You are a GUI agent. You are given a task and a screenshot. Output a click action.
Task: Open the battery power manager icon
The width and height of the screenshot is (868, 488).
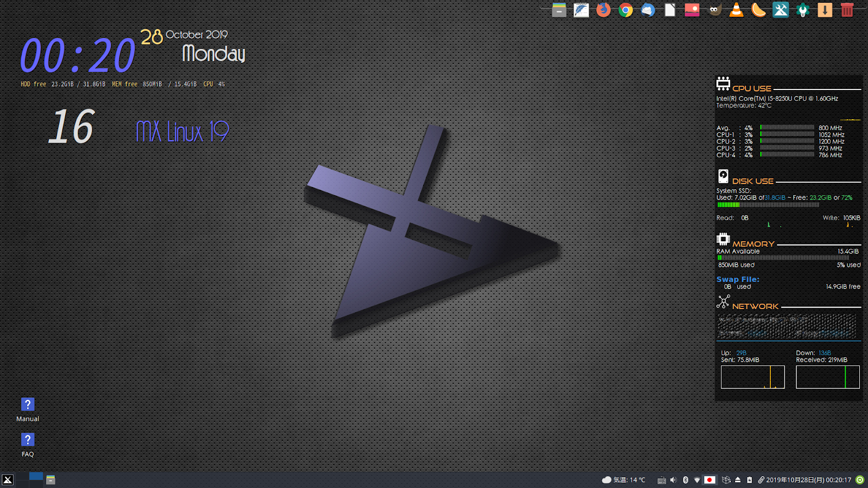click(x=749, y=480)
